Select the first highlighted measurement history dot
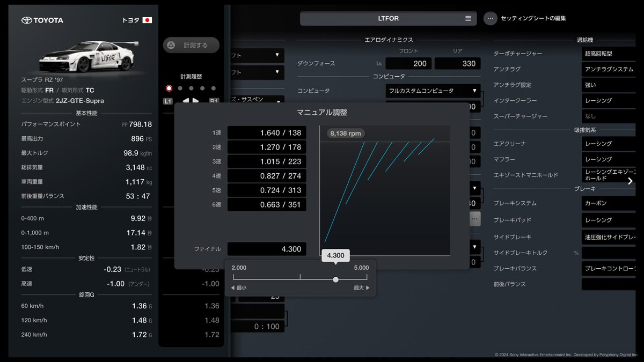This screenshot has height=362, width=644. 169,88
